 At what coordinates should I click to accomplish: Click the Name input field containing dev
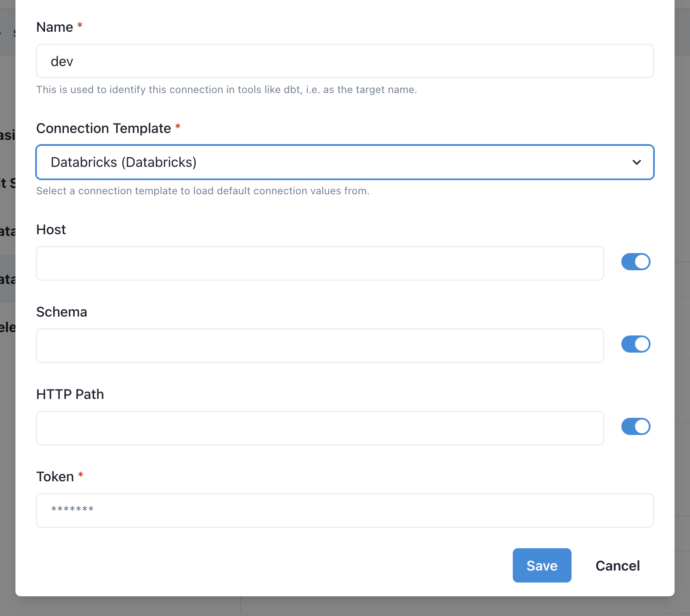click(x=345, y=61)
